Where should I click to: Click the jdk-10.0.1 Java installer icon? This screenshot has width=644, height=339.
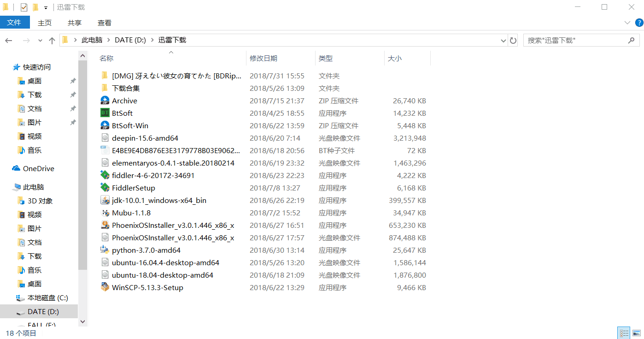click(105, 200)
